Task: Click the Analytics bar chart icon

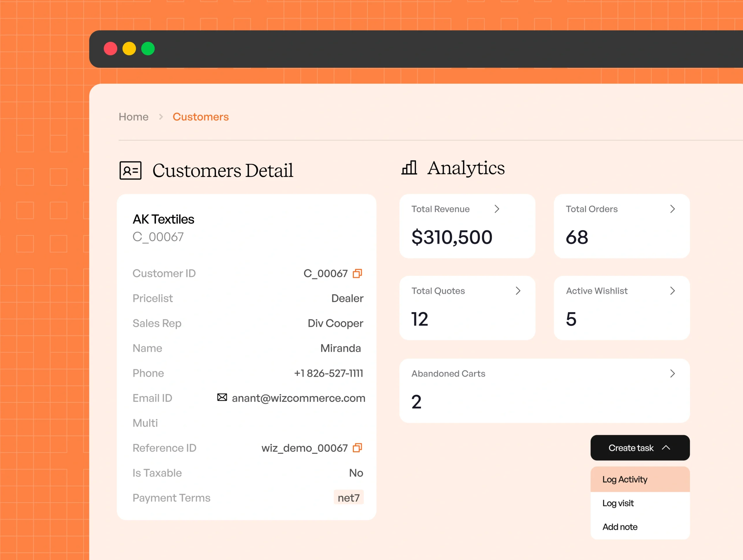Action: (409, 167)
